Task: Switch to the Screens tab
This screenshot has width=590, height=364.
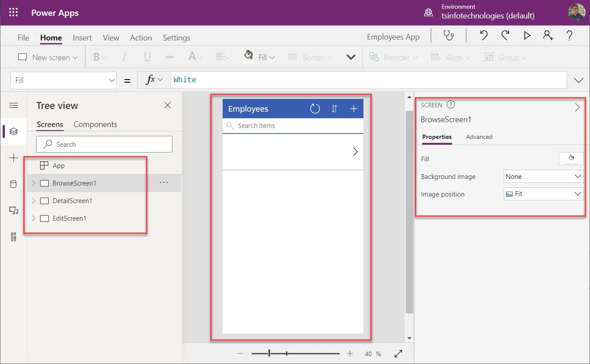Action: click(x=50, y=124)
